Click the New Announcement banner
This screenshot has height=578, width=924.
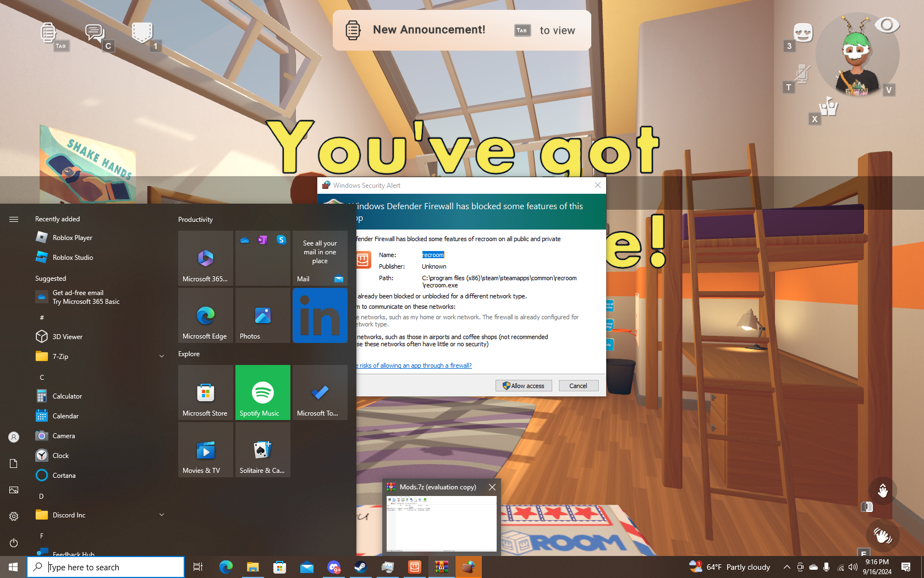click(462, 30)
